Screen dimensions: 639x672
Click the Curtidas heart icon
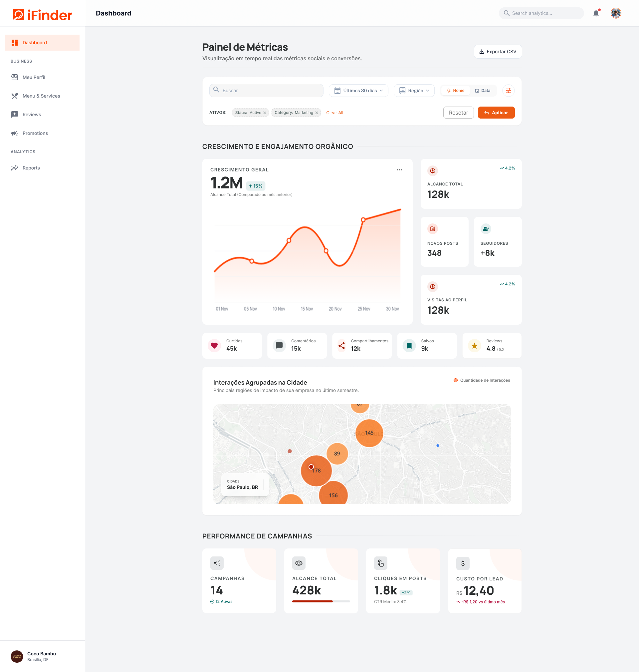214,346
